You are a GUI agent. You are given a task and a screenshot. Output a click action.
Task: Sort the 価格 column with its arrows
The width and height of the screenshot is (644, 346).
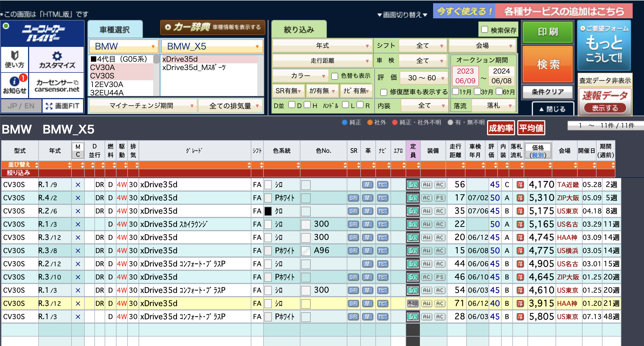[550, 165]
